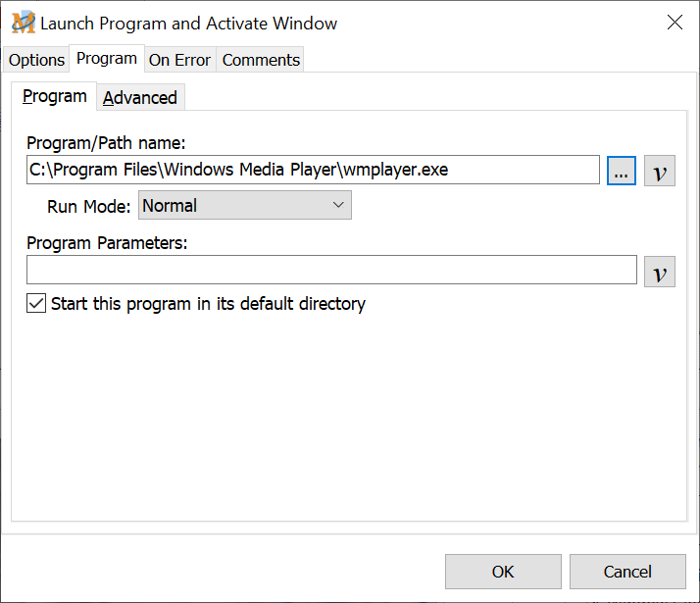Select the inner Program sub-tab beside Advanced
The width and height of the screenshot is (700, 603).
click(55, 96)
